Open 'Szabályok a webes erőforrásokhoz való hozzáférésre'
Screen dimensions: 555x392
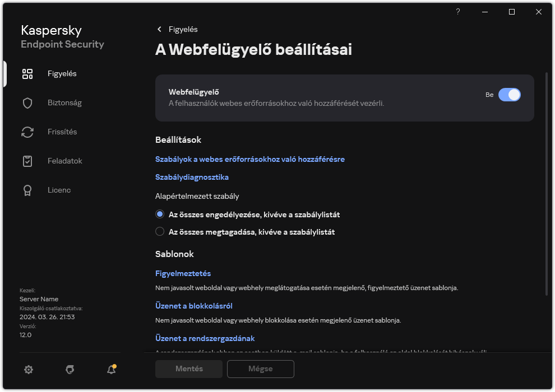250,159
